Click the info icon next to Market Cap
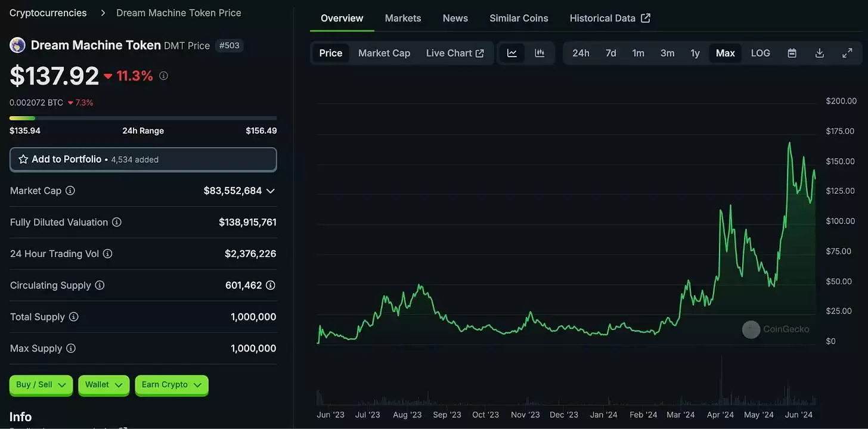 click(x=70, y=191)
